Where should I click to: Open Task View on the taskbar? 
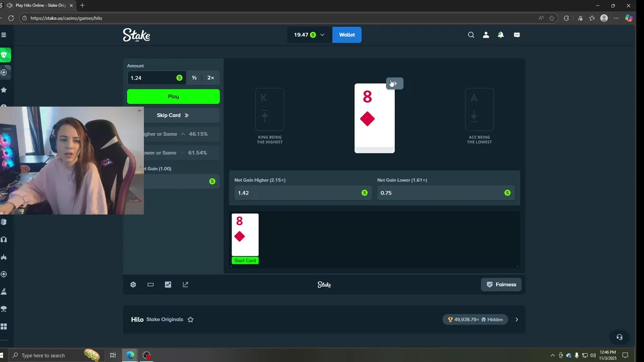pos(113,355)
